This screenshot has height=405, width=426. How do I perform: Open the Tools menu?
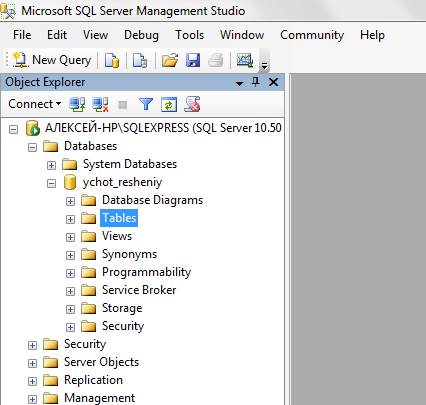pyautogui.click(x=189, y=35)
